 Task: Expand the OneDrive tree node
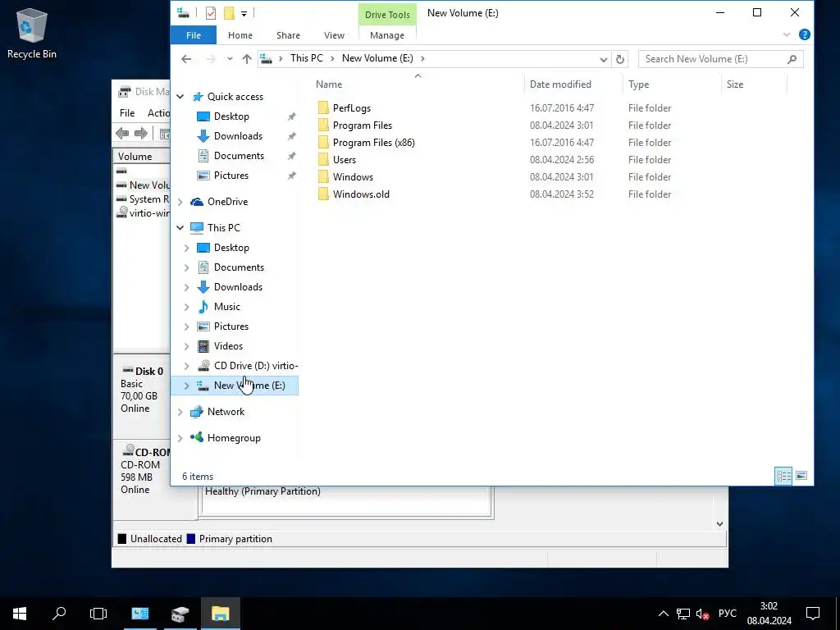[180, 202]
